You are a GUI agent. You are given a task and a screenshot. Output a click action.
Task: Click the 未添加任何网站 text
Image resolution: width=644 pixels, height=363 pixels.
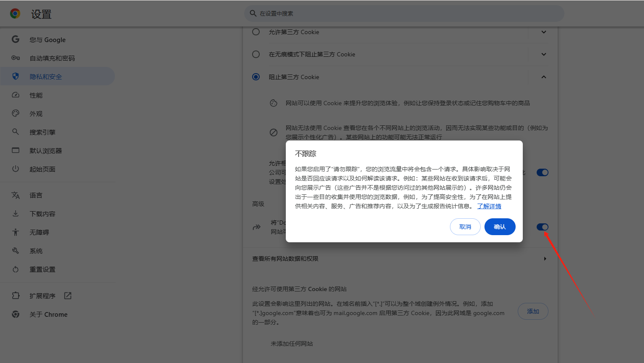coord(292,344)
